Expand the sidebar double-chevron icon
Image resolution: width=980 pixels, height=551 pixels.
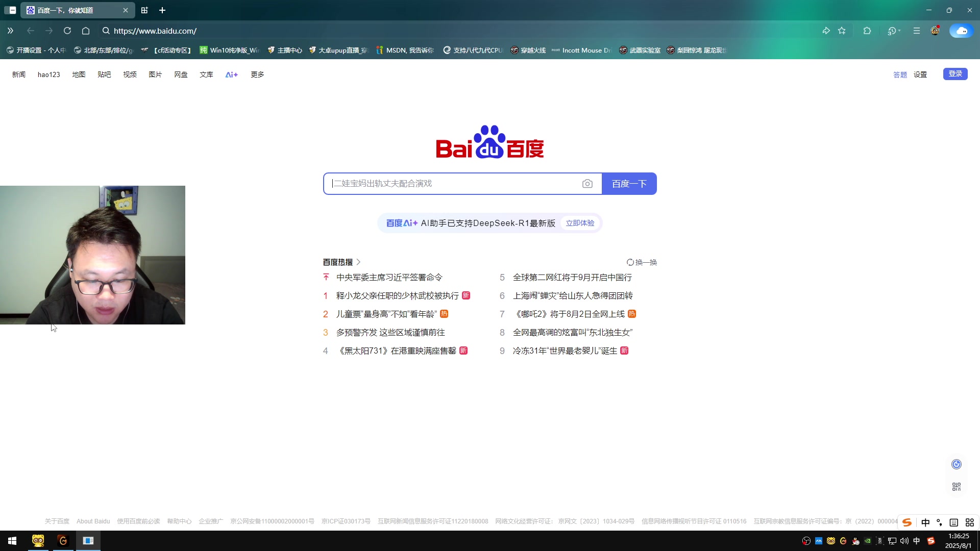(10, 31)
